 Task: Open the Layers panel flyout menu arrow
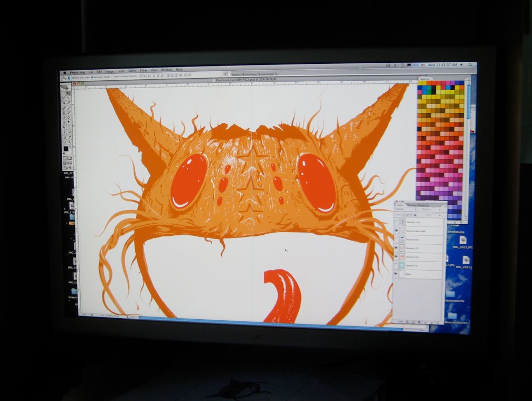445,206
